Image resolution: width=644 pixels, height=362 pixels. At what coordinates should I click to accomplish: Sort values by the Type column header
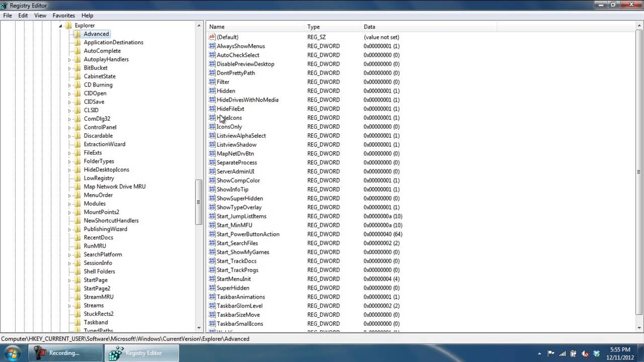333,27
